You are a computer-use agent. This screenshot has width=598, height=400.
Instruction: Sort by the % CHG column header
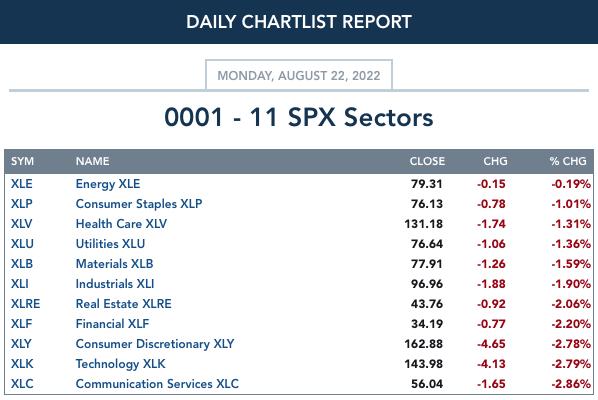coord(568,161)
